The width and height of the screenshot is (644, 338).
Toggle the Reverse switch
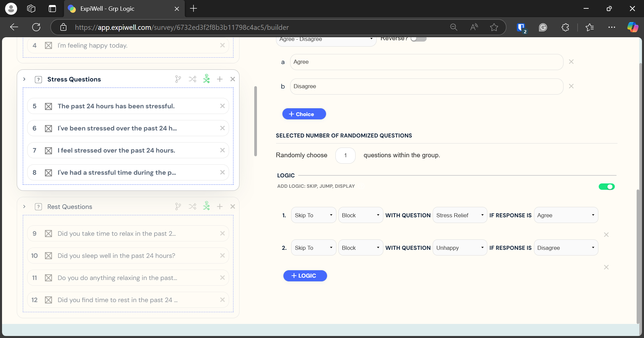point(418,39)
